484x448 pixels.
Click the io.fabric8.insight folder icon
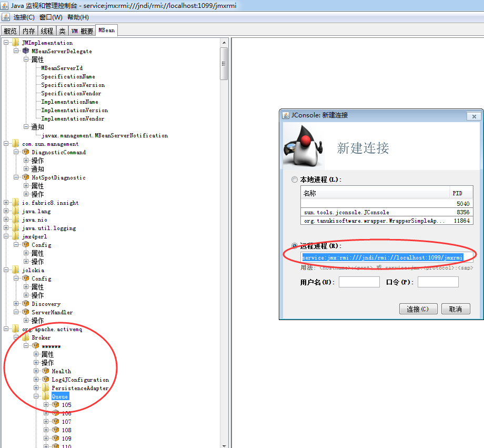[x=15, y=203]
